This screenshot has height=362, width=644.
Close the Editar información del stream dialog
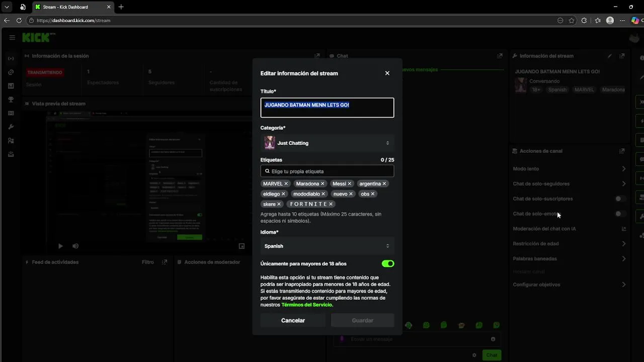point(387,73)
